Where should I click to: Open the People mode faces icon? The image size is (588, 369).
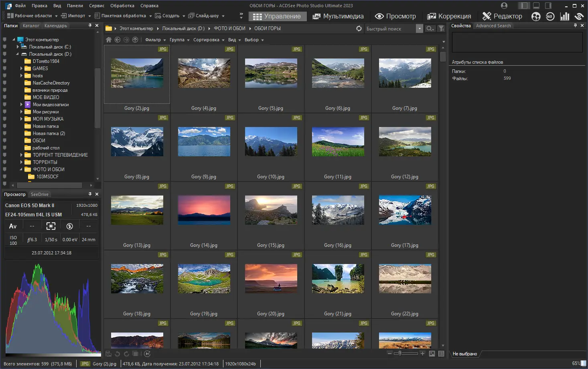[536, 16]
